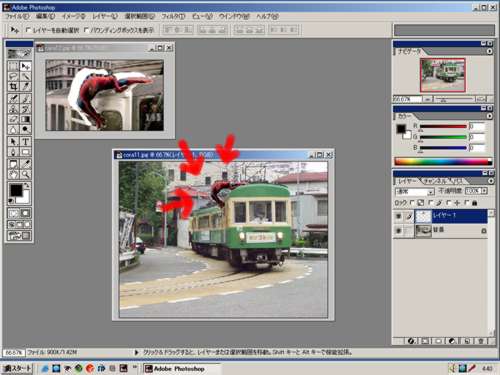
Task: Select the Notes tool
Action: (13, 164)
